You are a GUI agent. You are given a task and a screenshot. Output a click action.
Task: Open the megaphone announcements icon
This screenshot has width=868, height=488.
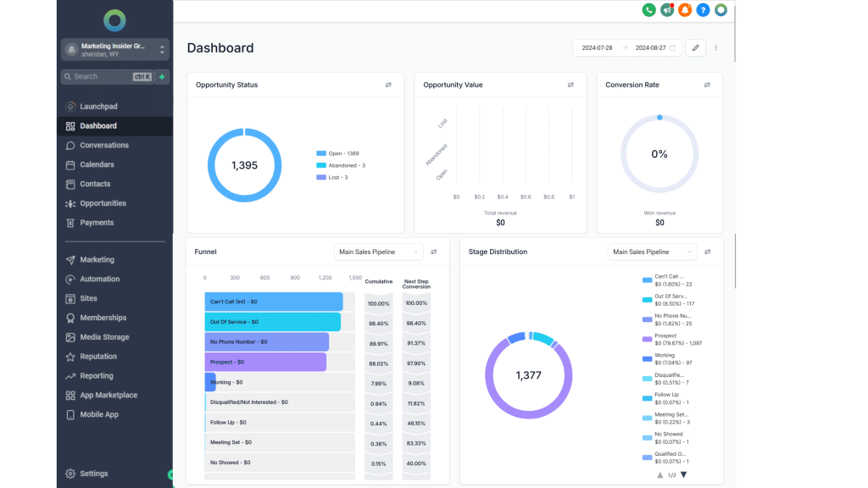[667, 10]
